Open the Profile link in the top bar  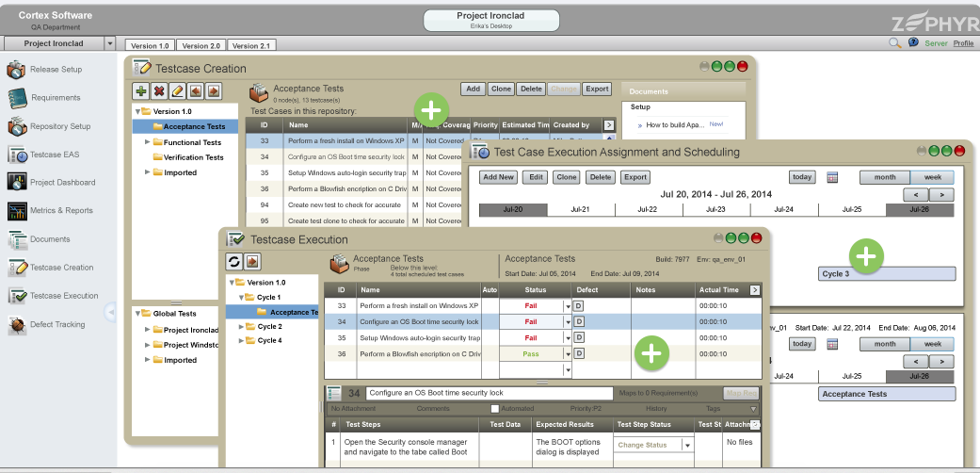click(x=963, y=43)
